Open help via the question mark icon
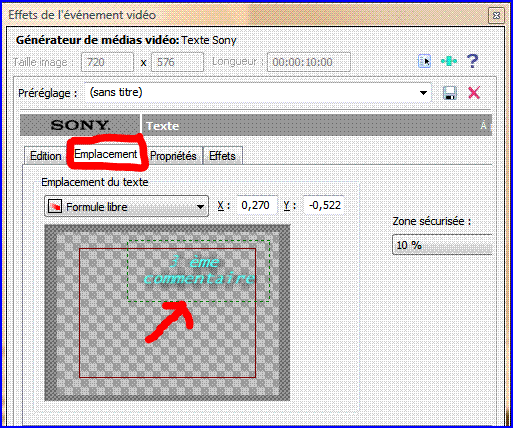The height and width of the screenshot is (428, 513). (x=472, y=61)
